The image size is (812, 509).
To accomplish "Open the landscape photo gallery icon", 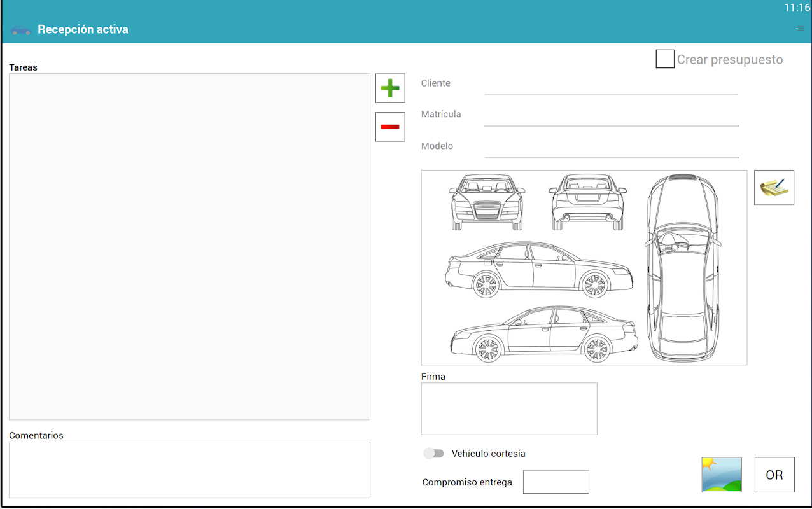I will point(721,475).
